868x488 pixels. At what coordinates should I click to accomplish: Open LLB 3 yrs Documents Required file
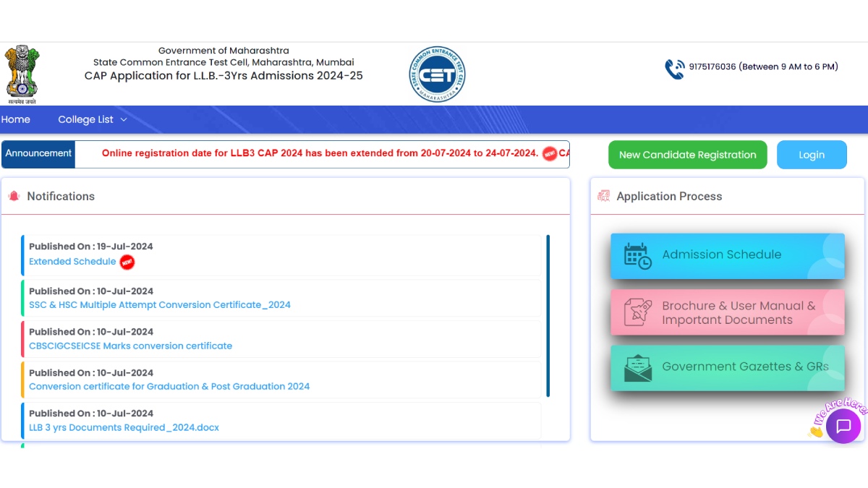124,428
